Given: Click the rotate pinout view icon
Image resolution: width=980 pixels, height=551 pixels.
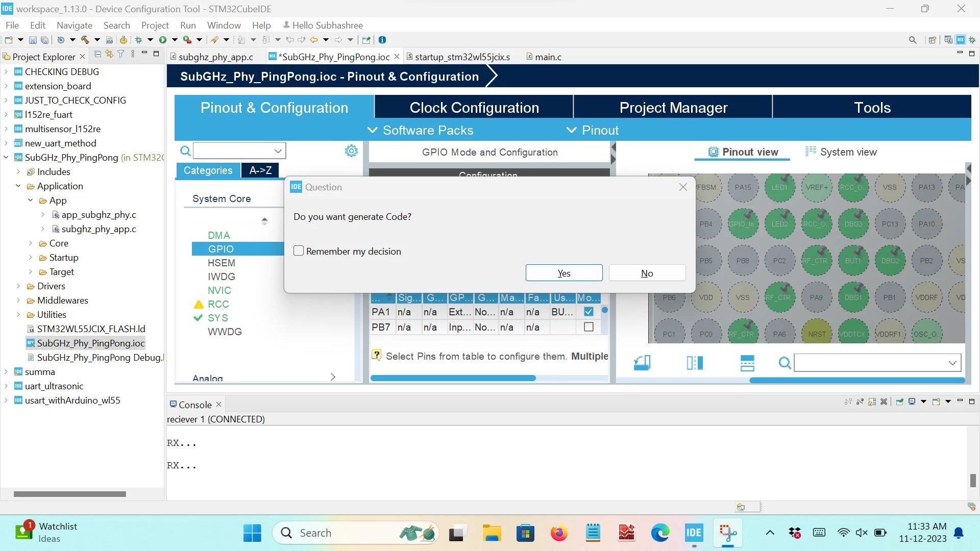Looking at the screenshot, I should click(x=642, y=363).
